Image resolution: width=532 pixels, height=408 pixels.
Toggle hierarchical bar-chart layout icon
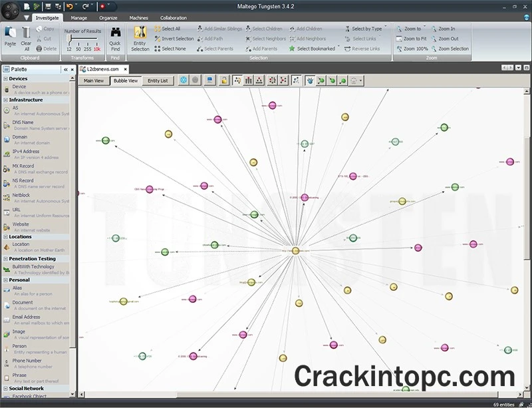click(x=248, y=80)
